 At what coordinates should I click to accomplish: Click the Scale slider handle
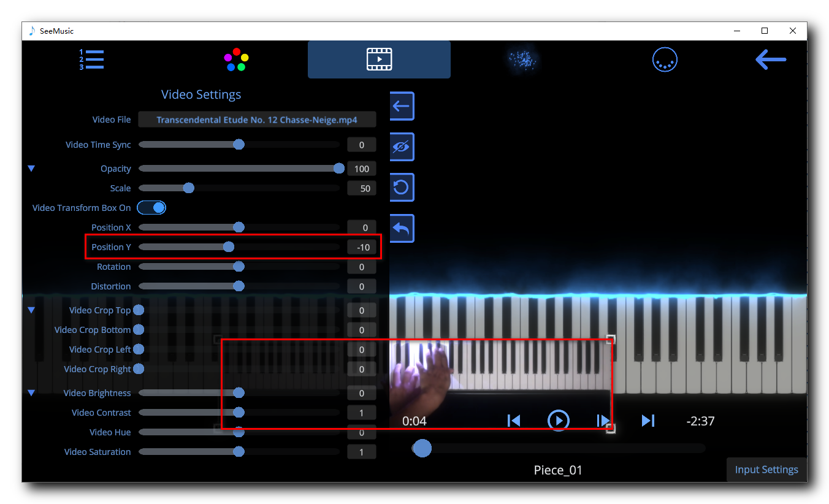[189, 188]
